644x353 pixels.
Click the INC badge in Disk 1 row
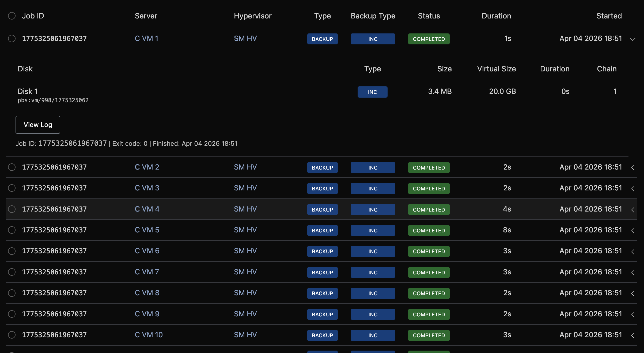click(372, 92)
